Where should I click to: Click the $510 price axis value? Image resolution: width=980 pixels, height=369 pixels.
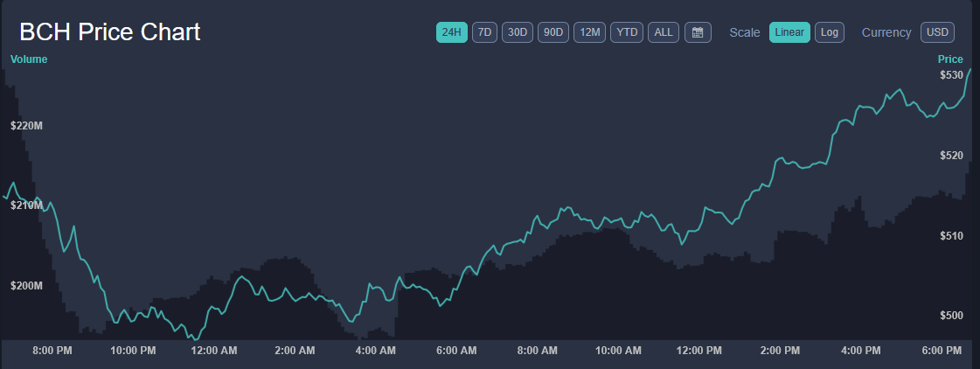tap(951, 236)
